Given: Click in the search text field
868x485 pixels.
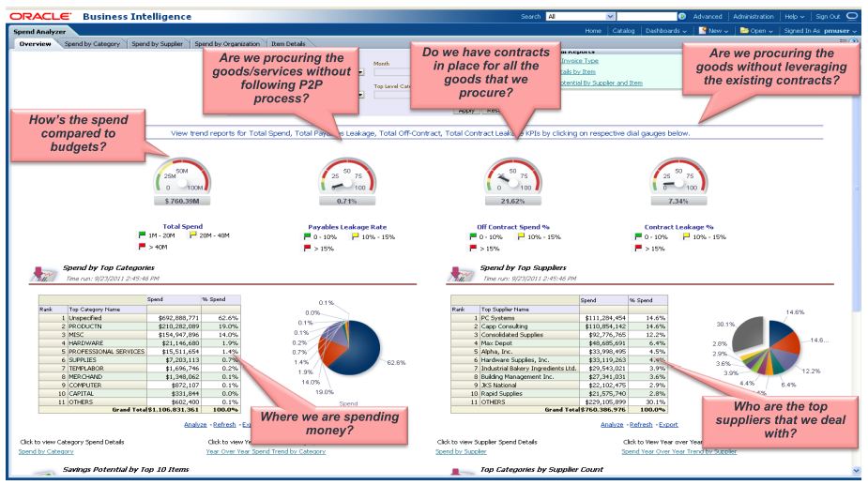Looking at the screenshot, I should click(647, 17).
